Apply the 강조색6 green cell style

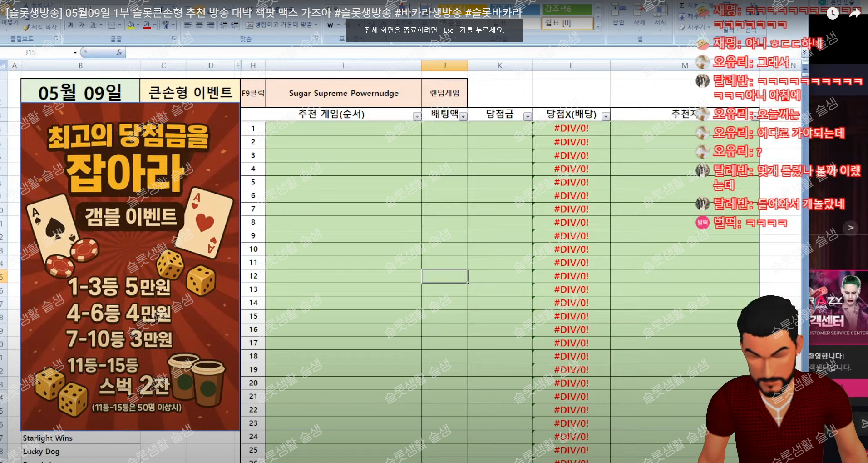567,9
